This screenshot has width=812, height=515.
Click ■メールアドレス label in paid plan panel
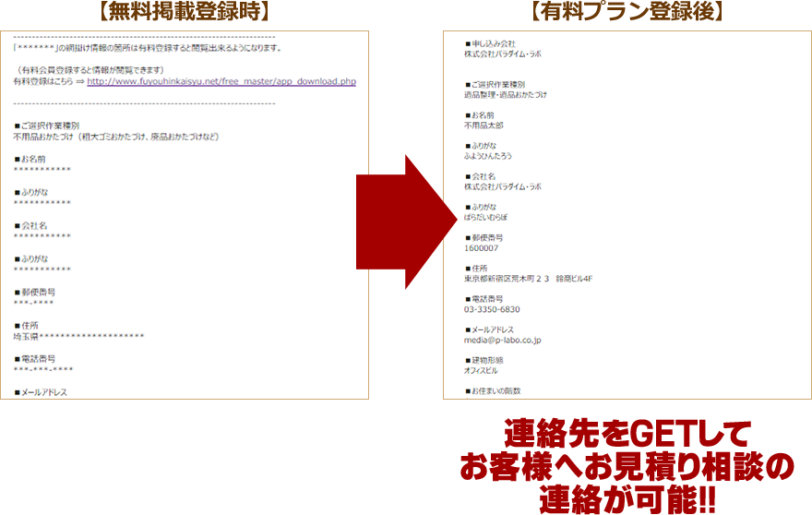489,329
